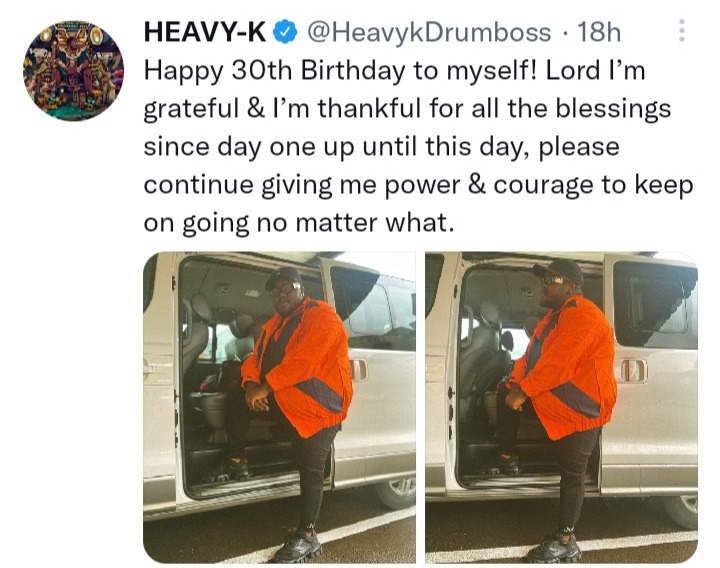Click the man's black cap in right photo
The image size is (720, 568).
click(560, 270)
